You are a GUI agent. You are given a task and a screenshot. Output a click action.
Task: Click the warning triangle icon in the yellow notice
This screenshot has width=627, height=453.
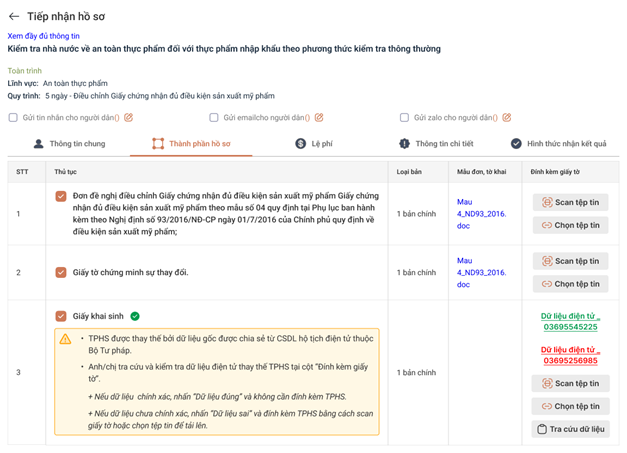pyautogui.click(x=65, y=339)
